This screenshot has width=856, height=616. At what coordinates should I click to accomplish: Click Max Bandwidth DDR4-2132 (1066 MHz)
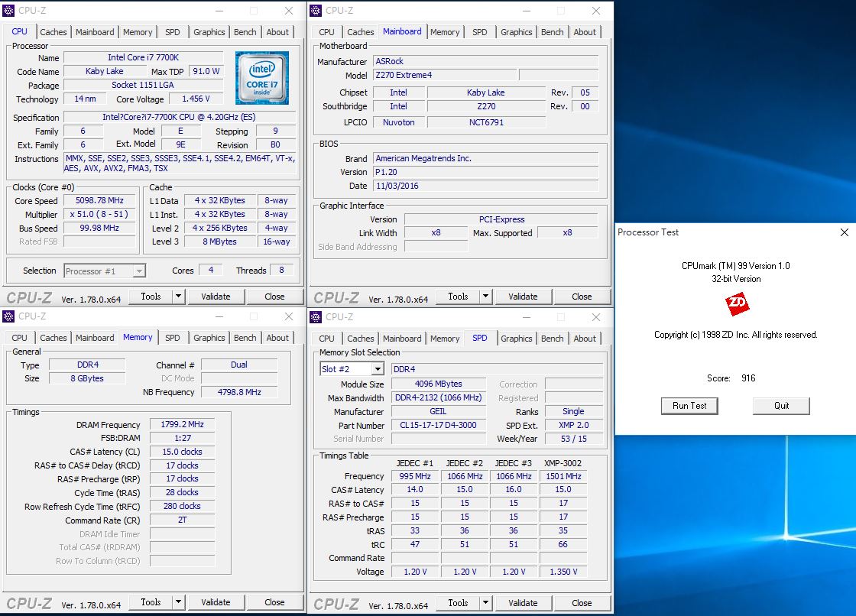click(x=439, y=397)
